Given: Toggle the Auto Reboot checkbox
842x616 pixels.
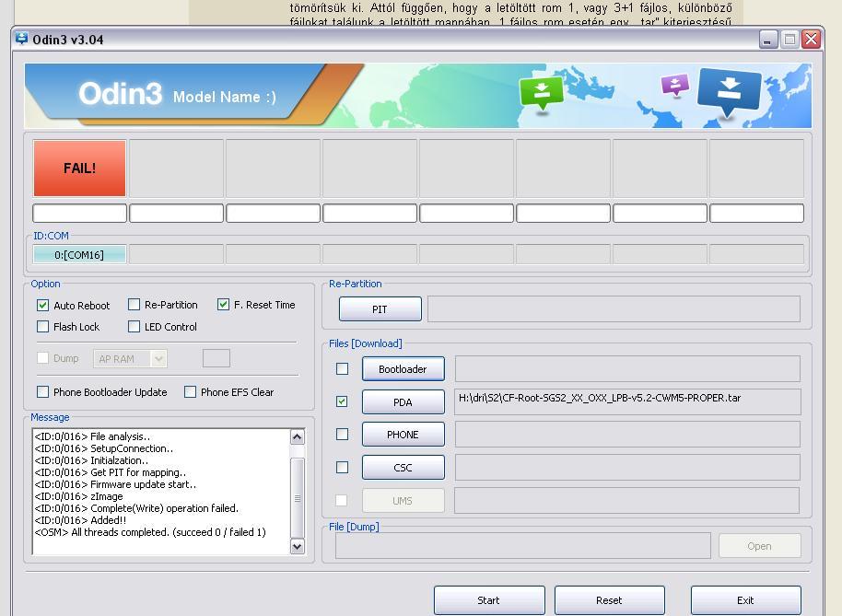Looking at the screenshot, I should 43,306.
